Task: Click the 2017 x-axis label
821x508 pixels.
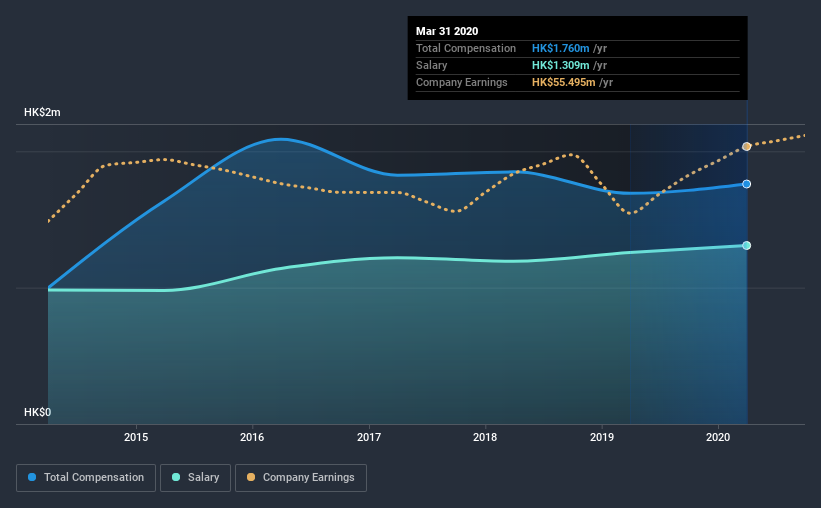Action: pyautogui.click(x=369, y=437)
